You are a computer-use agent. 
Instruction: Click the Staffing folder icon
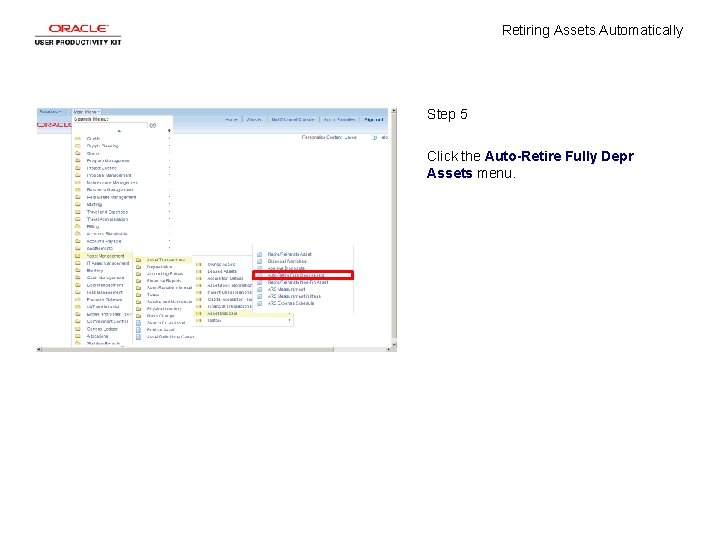click(x=78, y=204)
